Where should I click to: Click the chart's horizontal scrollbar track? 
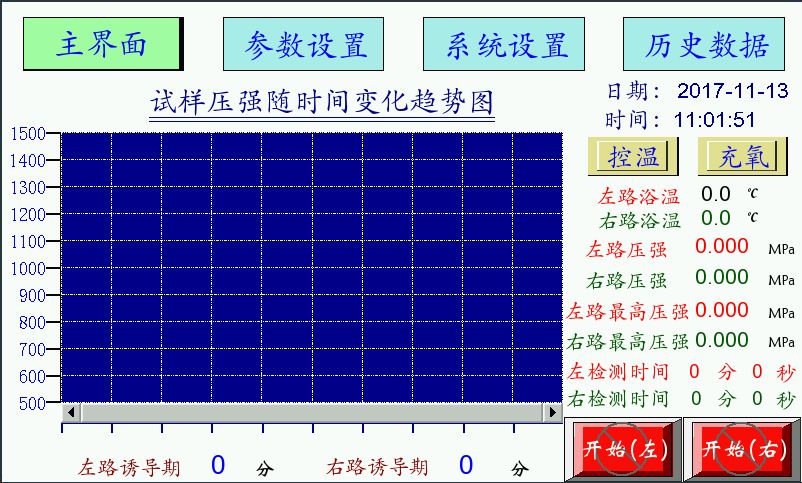click(312, 412)
